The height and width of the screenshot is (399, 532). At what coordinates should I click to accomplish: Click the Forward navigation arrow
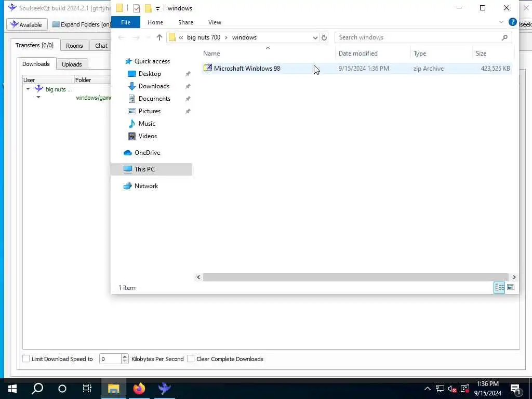click(x=136, y=37)
